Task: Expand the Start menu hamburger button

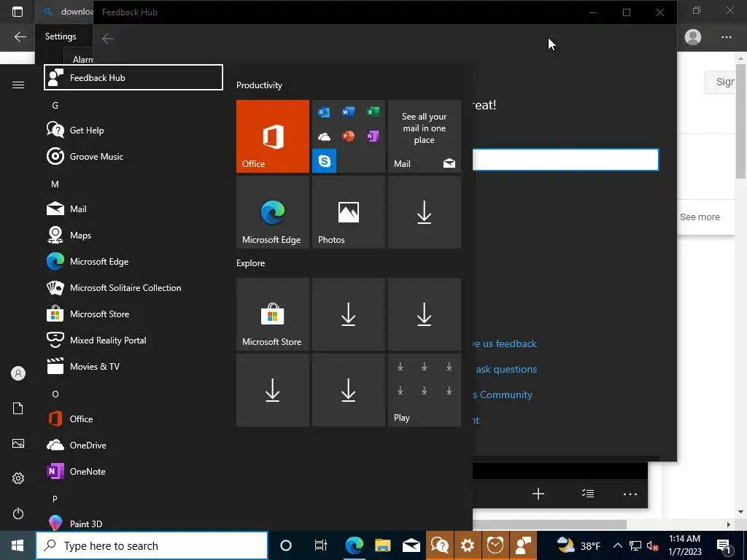Action: point(18,85)
